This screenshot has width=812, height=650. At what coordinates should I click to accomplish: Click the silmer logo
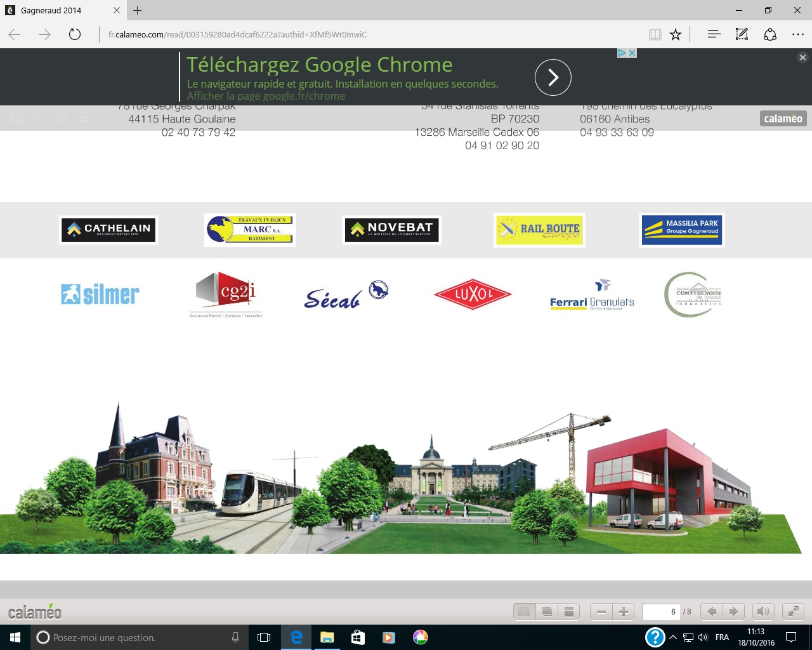(x=100, y=294)
